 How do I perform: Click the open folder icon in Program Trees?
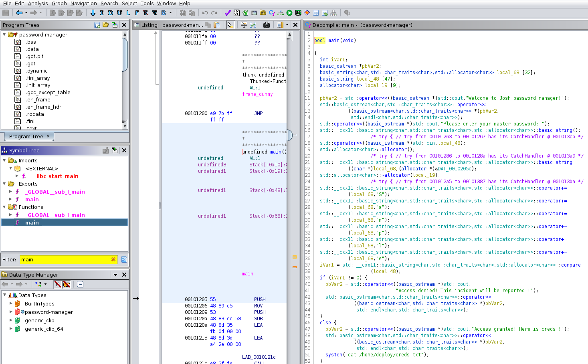point(106,25)
